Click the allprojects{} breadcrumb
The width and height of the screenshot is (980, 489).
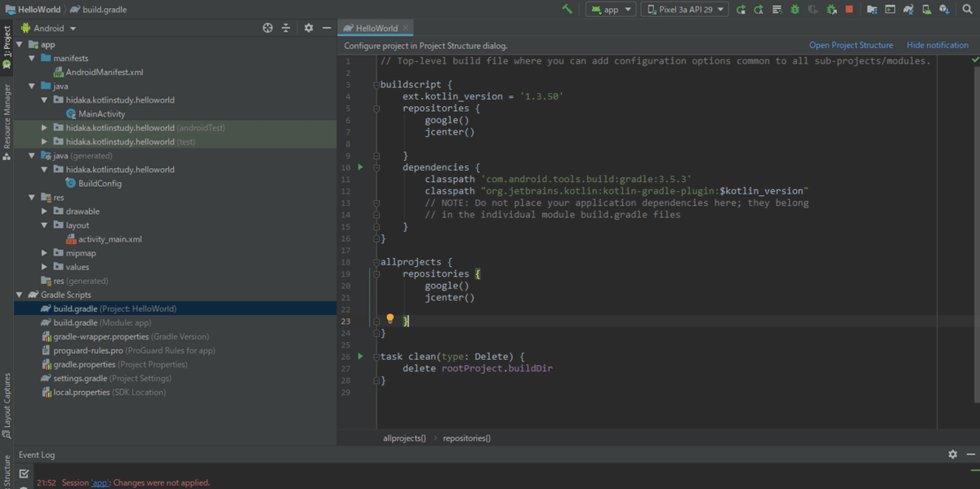(x=404, y=438)
